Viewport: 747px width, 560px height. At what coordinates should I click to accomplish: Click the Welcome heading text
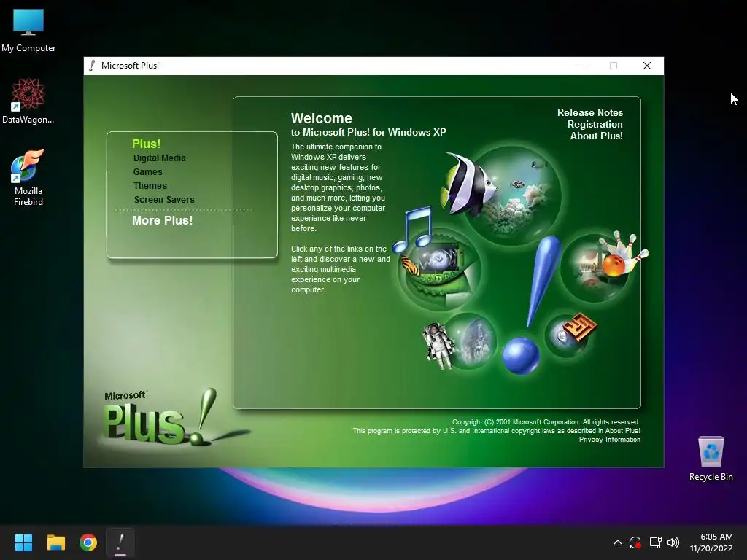click(322, 118)
